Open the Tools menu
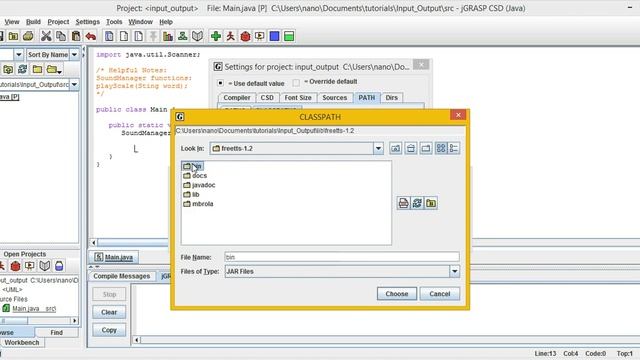 pos(114,22)
